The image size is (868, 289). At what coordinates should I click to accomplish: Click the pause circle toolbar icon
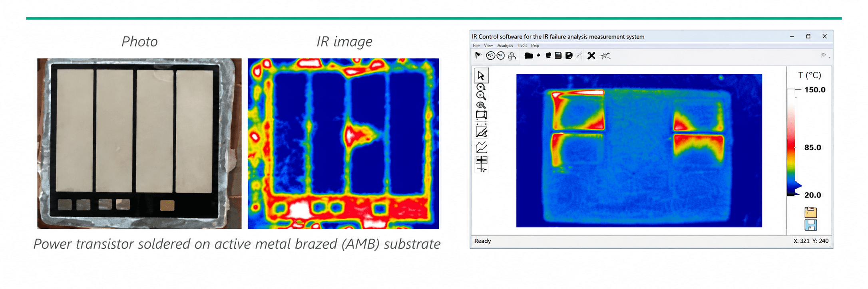click(x=501, y=55)
